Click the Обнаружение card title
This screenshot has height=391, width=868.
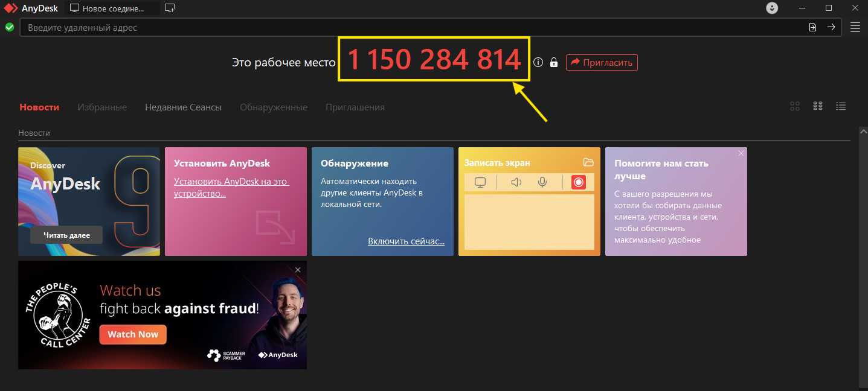355,163
